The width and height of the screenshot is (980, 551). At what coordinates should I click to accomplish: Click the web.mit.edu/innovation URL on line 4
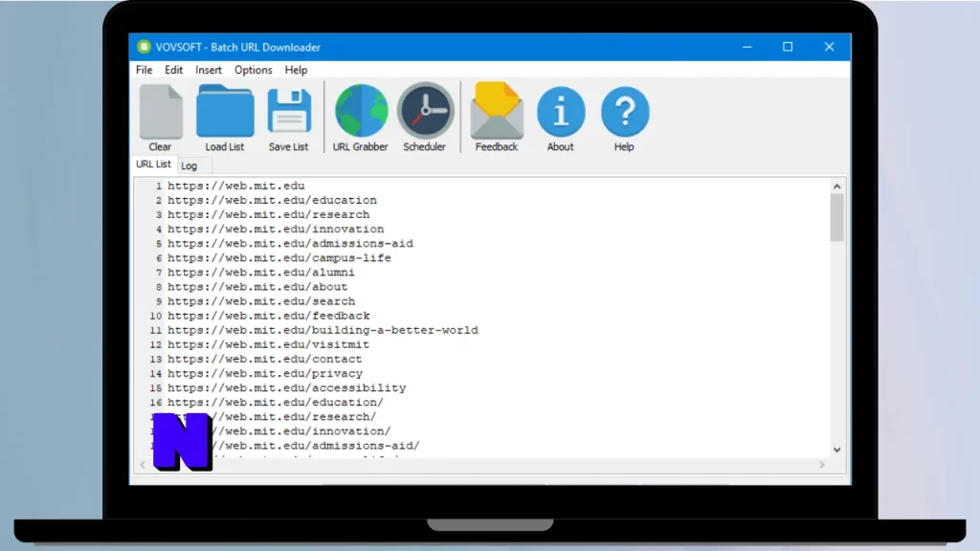point(276,229)
